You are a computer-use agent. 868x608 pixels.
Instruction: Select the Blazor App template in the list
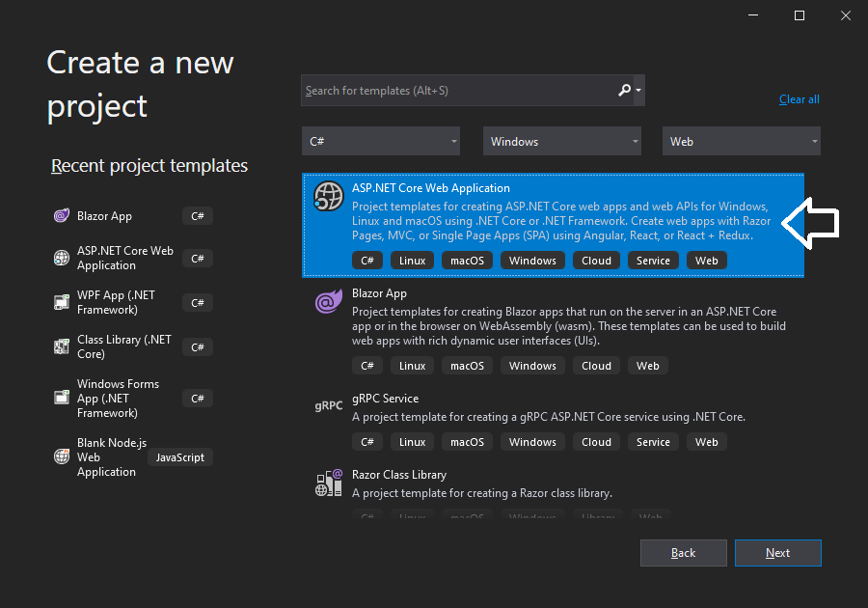tap(553, 329)
